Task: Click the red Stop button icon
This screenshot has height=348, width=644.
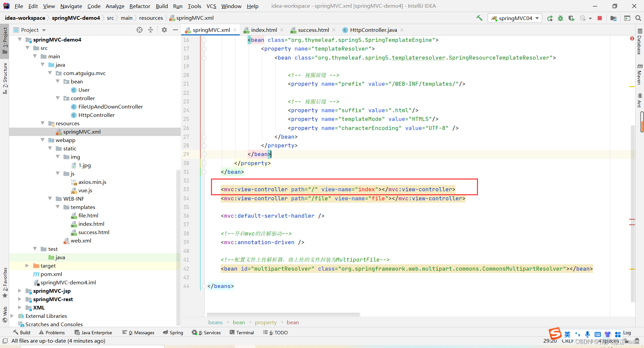Action: pos(600,18)
